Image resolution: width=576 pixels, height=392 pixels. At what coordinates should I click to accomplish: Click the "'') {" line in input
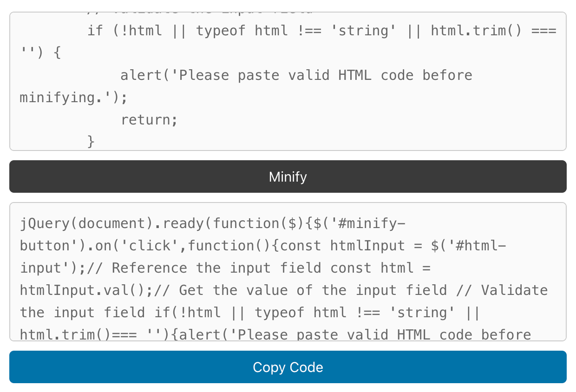point(41,53)
